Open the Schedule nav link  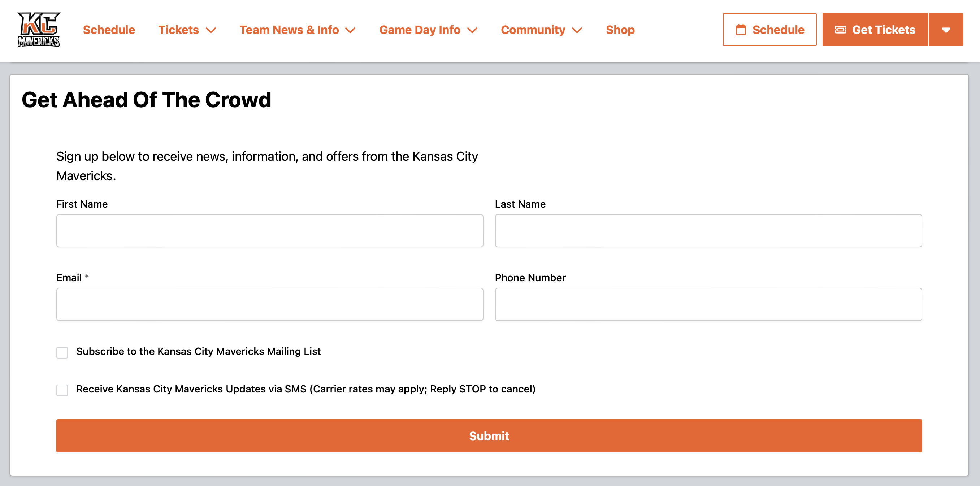(x=109, y=30)
